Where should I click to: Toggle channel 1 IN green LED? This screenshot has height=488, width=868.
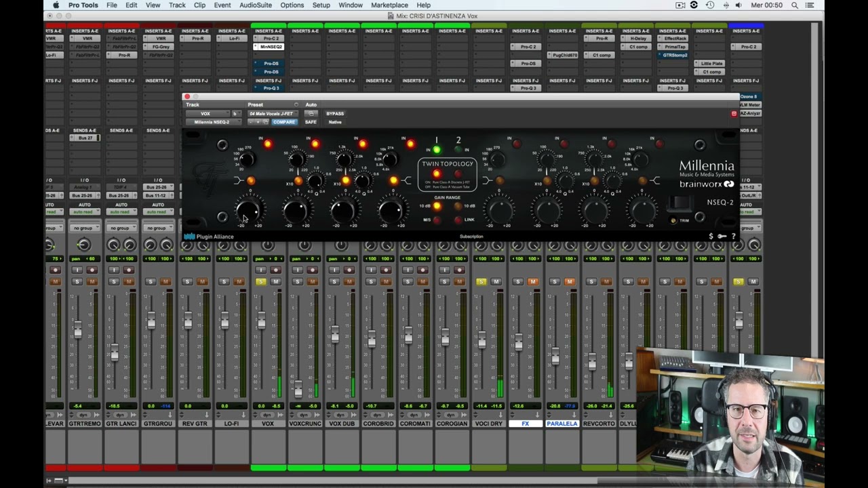[437, 150]
